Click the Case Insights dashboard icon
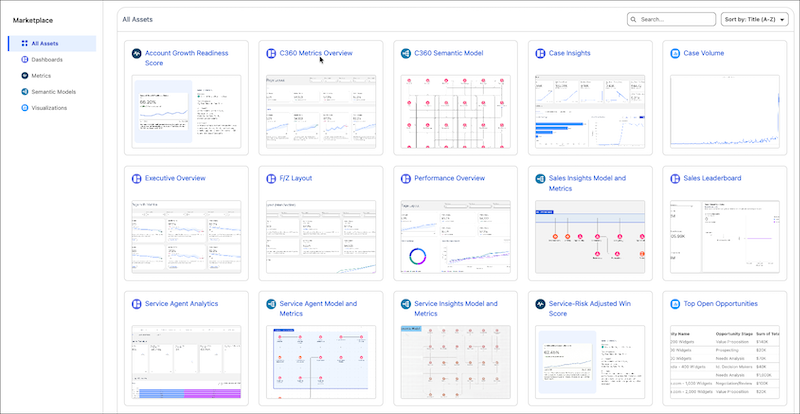This screenshot has height=414, width=800. 540,53
